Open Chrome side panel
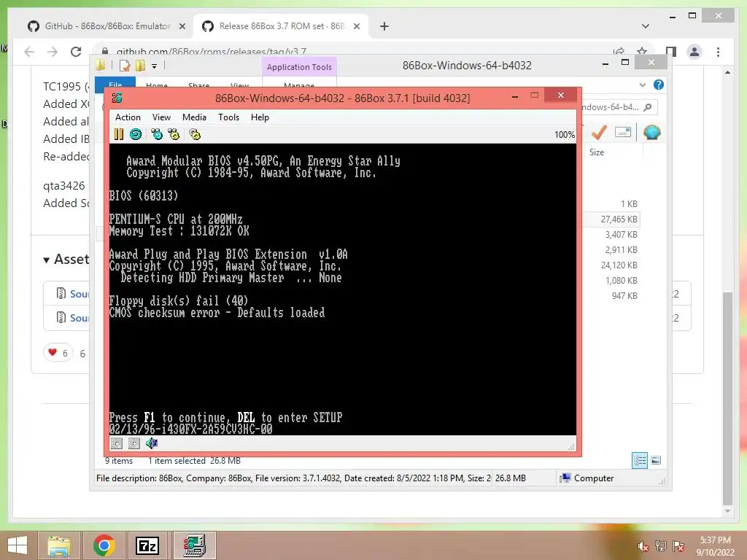747x560 pixels. (671, 52)
